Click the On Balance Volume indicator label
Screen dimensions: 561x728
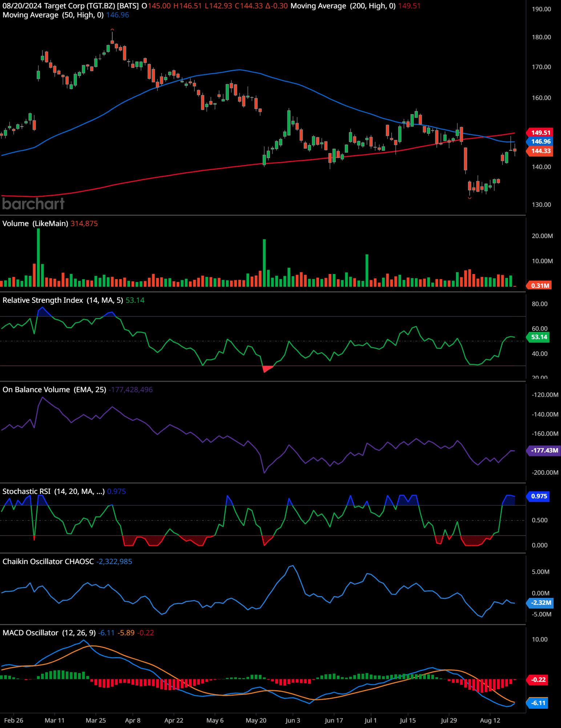(x=55, y=390)
